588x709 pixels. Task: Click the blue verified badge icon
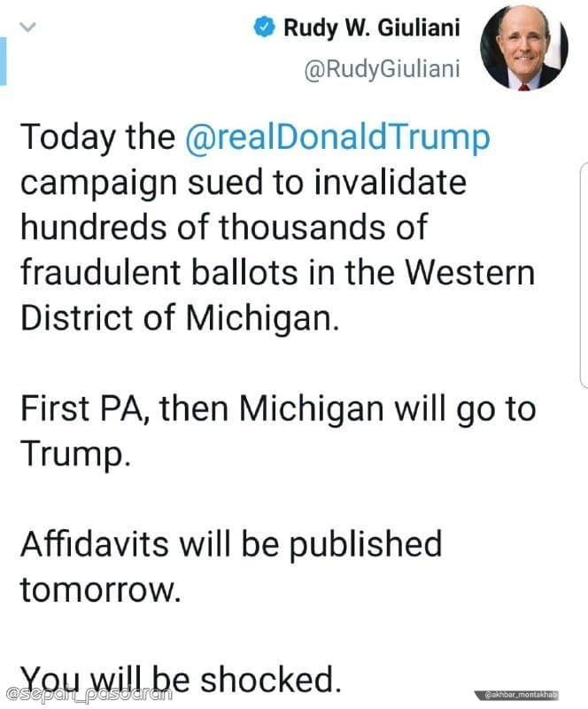tap(263, 28)
